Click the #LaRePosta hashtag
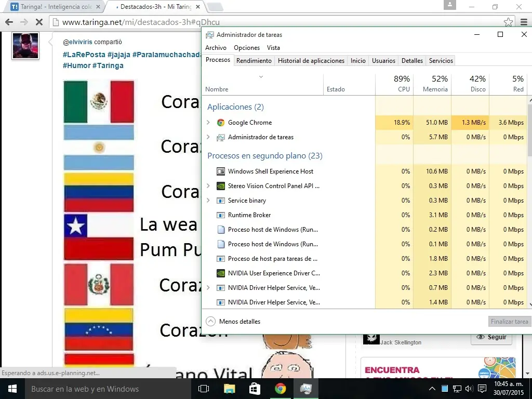532x399 pixels. pos(84,55)
